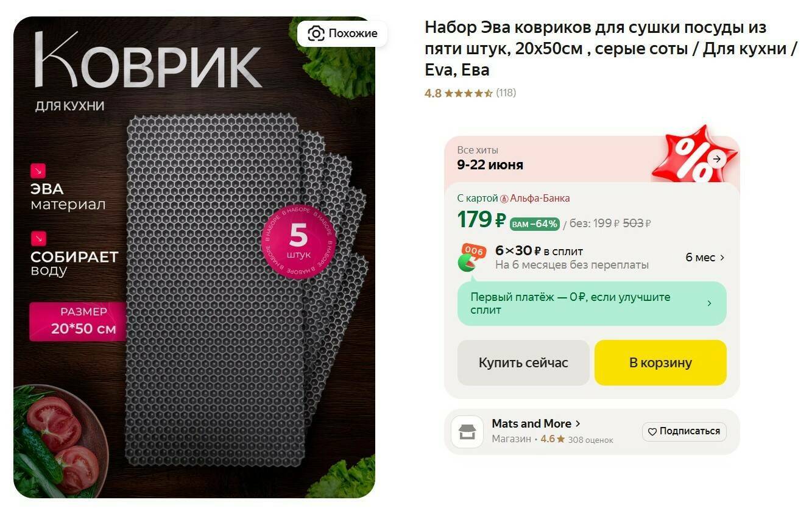Click the heart icon in Подписаться
Image resolution: width=812 pixels, height=508 pixels.
(x=652, y=432)
